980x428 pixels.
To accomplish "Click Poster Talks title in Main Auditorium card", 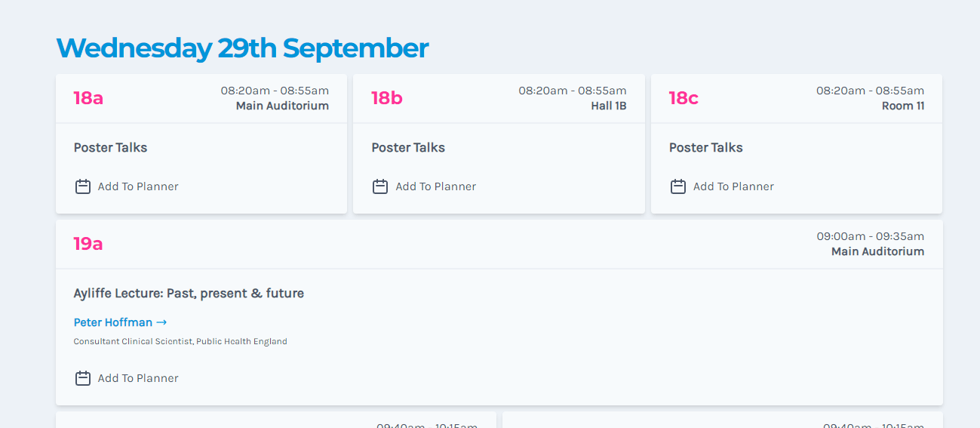I will tap(110, 147).
